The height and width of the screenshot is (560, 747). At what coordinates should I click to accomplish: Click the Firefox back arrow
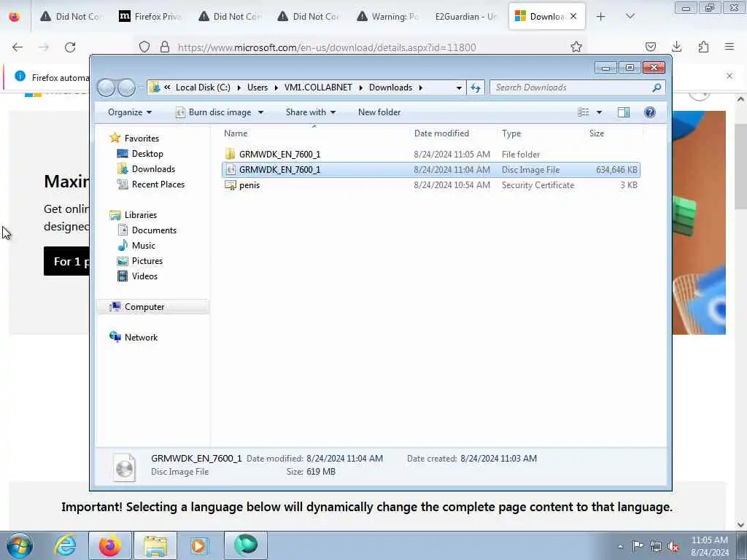[x=18, y=47]
